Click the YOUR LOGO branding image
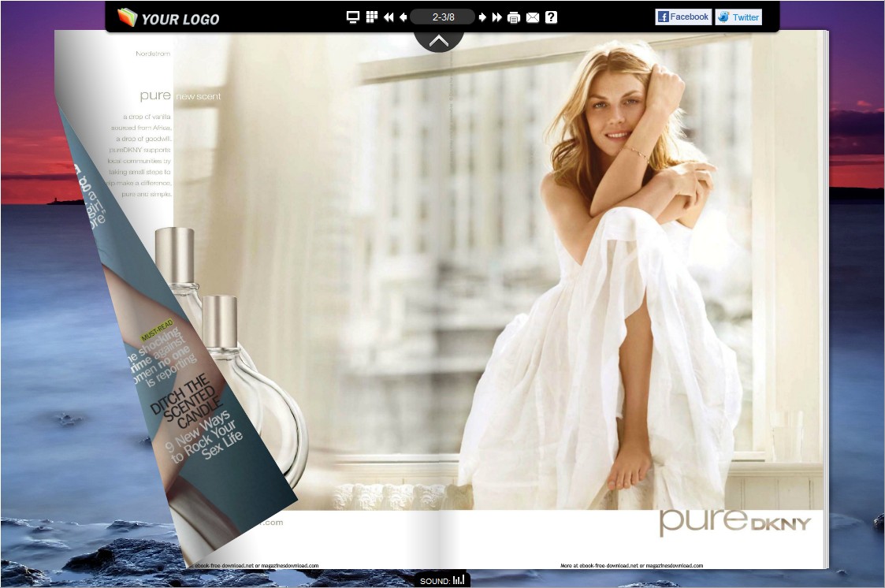Image resolution: width=885 pixels, height=588 pixels. click(x=168, y=18)
